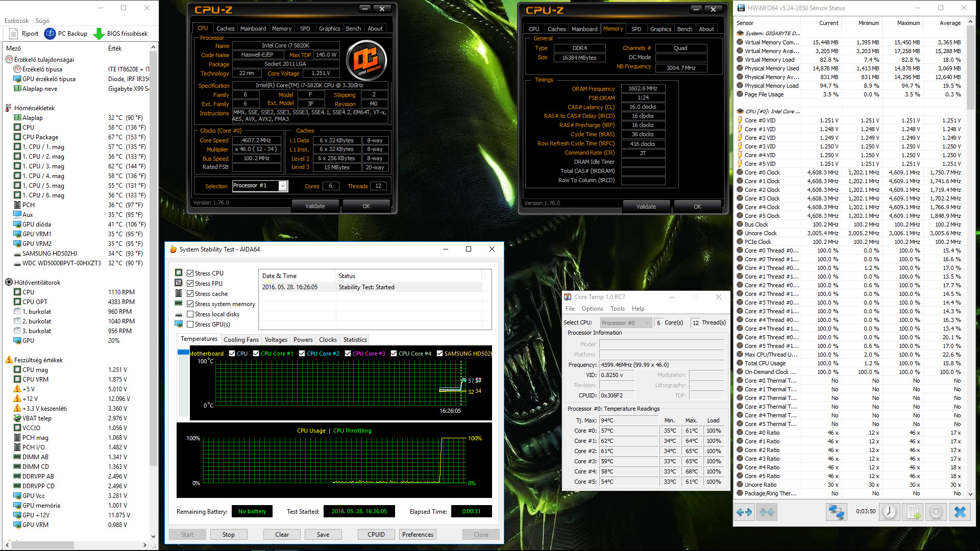Click the VBAT telep battery icon

click(x=17, y=418)
